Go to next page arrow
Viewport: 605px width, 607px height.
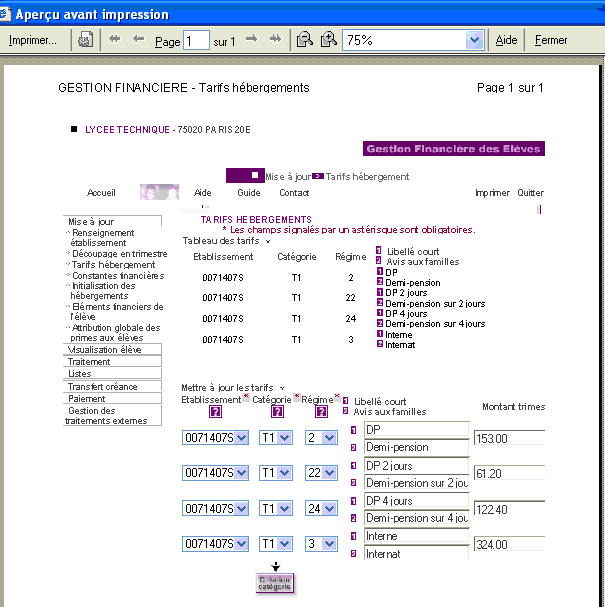252,39
